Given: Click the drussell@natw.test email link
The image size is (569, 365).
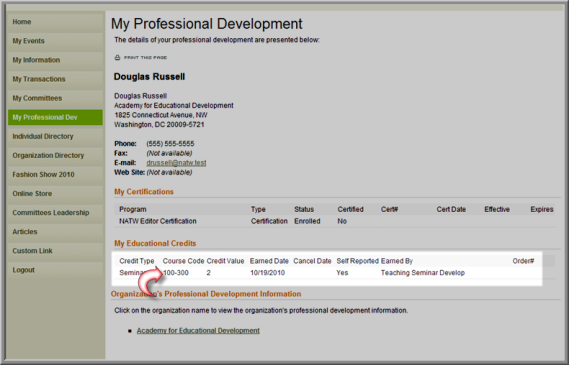Looking at the screenshot, I should (x=176, y=163).
